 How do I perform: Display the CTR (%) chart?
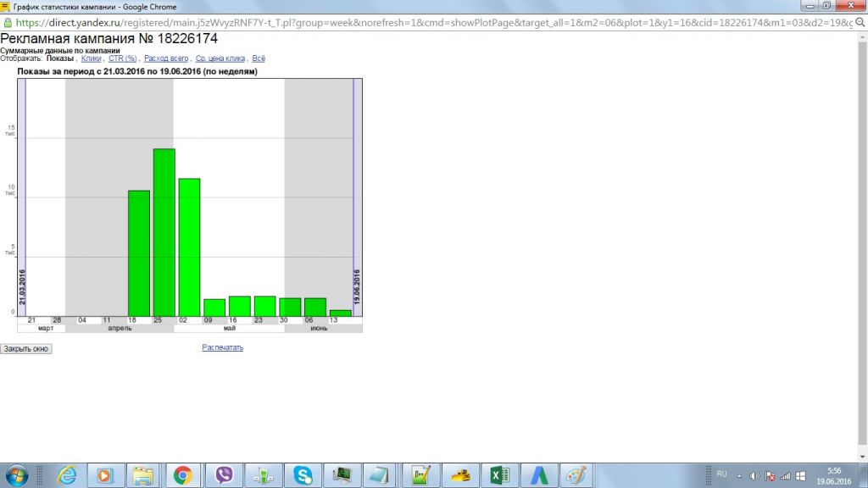coord(122,58)
